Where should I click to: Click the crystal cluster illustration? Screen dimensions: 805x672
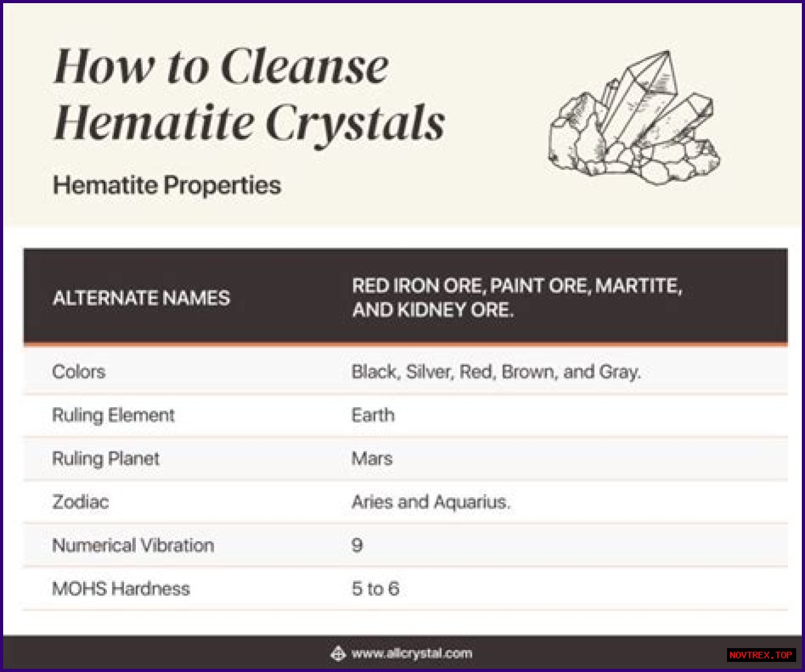click(634, 119)
